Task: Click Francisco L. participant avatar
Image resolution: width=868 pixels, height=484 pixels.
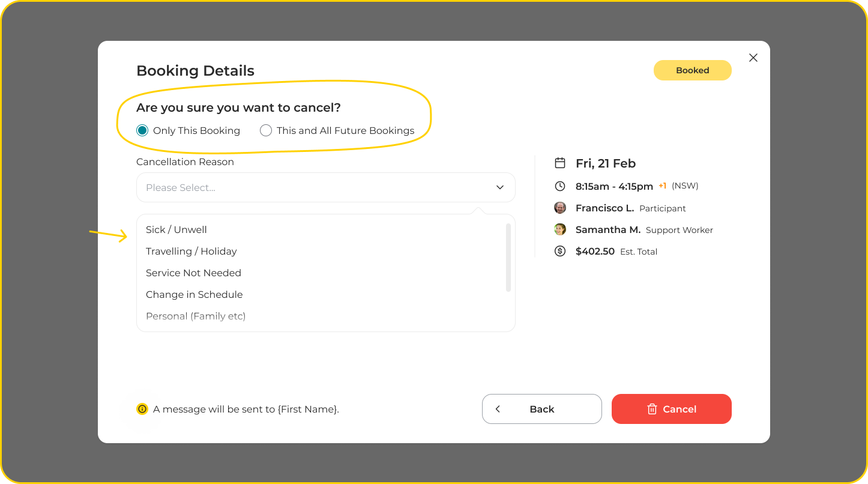Action: pyautogui.click(x=560, y=208)
